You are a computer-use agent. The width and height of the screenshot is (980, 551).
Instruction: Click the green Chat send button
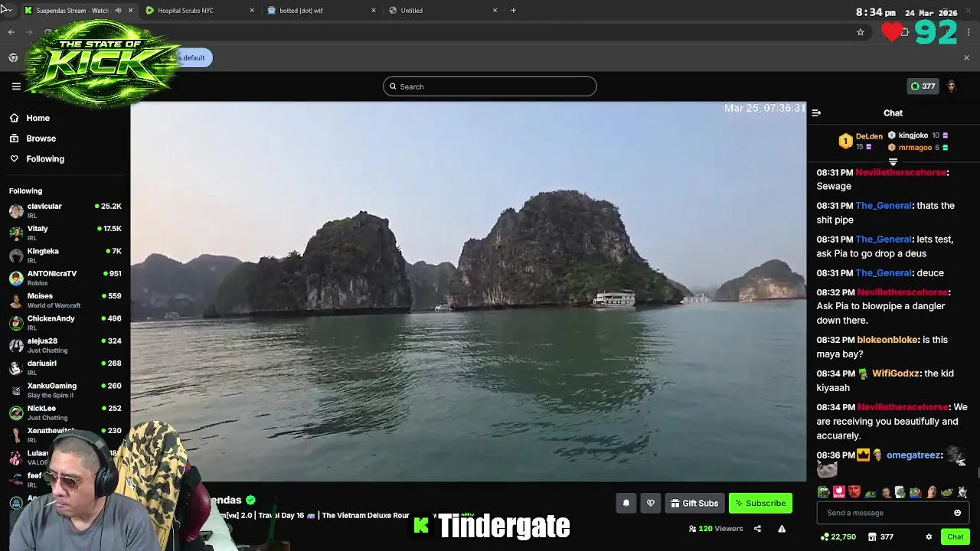tap(955, 537)
